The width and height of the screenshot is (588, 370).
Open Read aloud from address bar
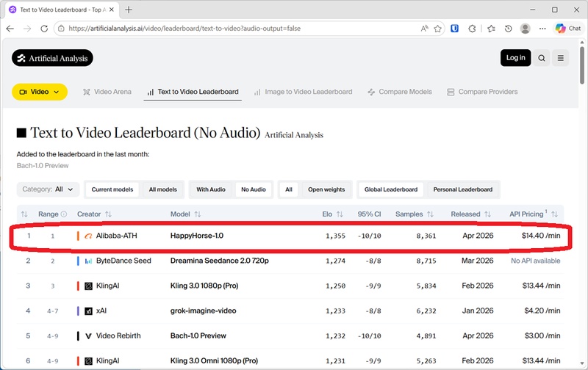425,29
